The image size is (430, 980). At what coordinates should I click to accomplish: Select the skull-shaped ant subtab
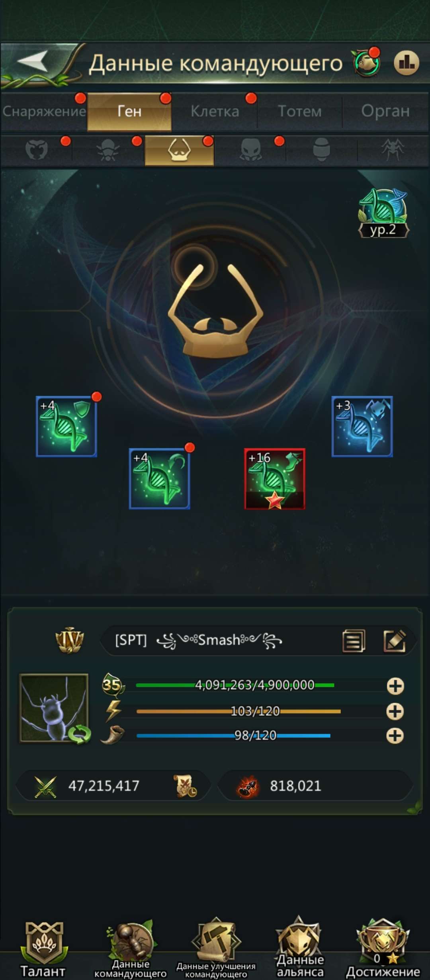250,150
